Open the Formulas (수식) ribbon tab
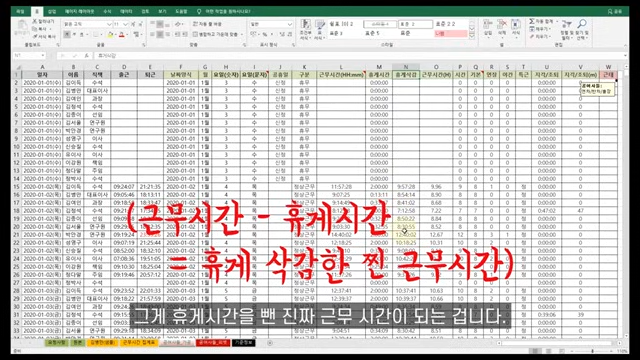 pyautogui.click(x=107, y=11)
